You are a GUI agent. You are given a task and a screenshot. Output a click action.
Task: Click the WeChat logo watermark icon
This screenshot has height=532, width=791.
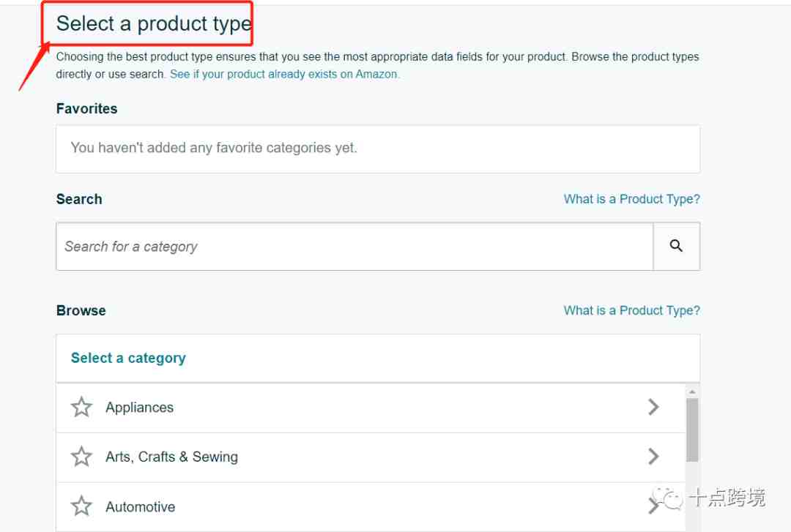pyautogui.click(x=667, y=498)
